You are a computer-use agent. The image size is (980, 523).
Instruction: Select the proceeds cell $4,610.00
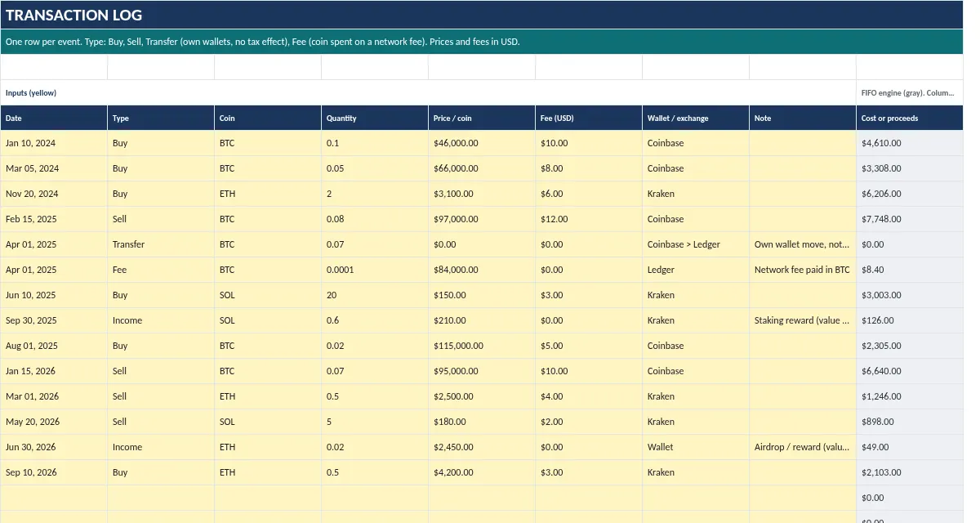point(910,143)
